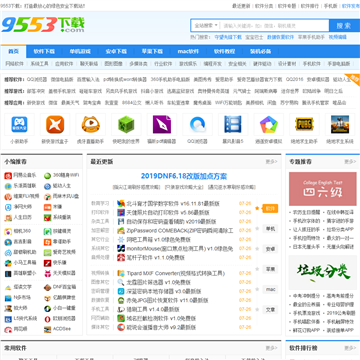This screenshot has height=360, width=360.
Task: Click 360手机助手电脑版 recommended link
Action: (170, 79)
